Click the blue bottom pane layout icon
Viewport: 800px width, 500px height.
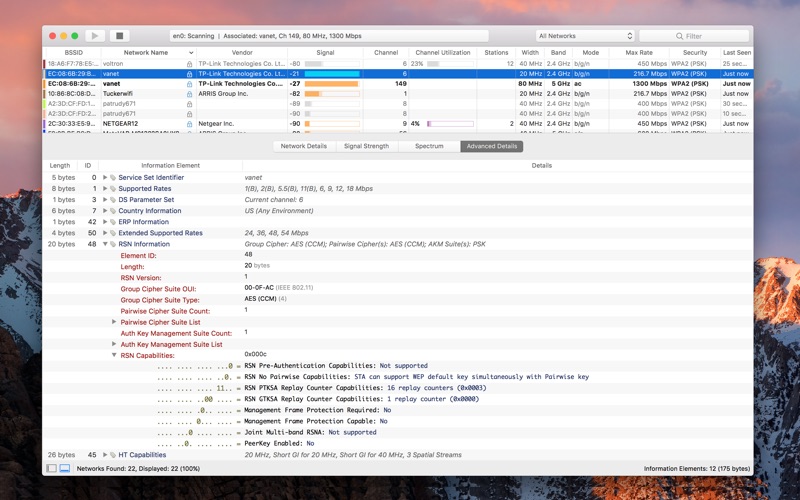[65, 468]
